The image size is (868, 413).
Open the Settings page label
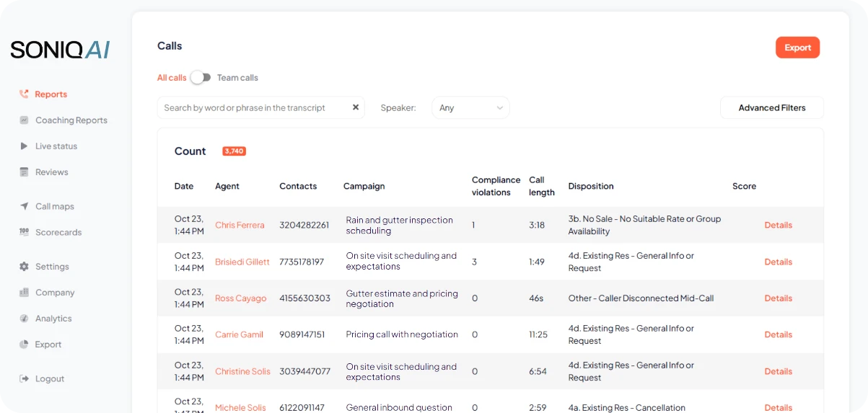(x=52, y=266)
